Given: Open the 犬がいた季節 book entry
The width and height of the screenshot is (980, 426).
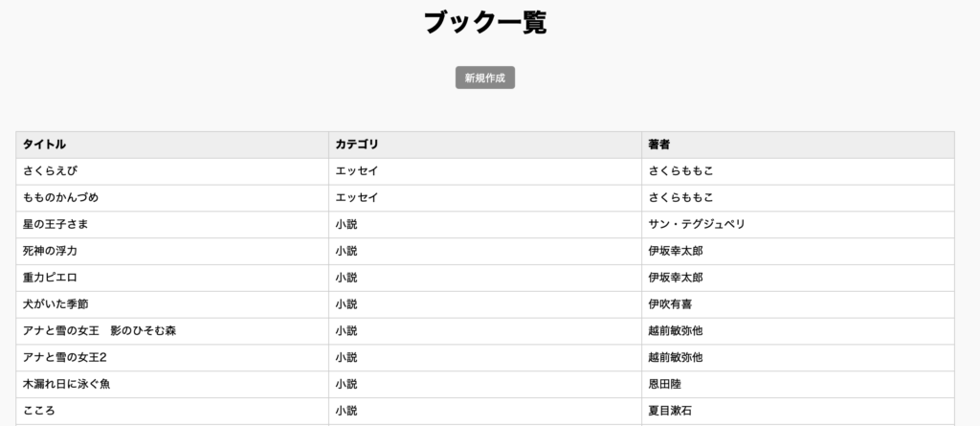Looking at the screenshot, I should pos(485,304).
